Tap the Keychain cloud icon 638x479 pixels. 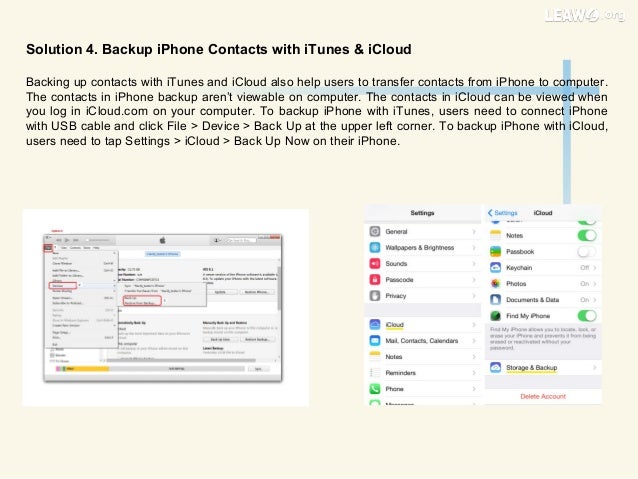(495, 267)
